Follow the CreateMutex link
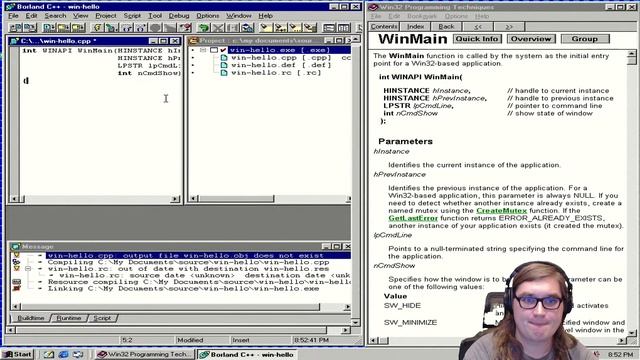 [502, 211]
